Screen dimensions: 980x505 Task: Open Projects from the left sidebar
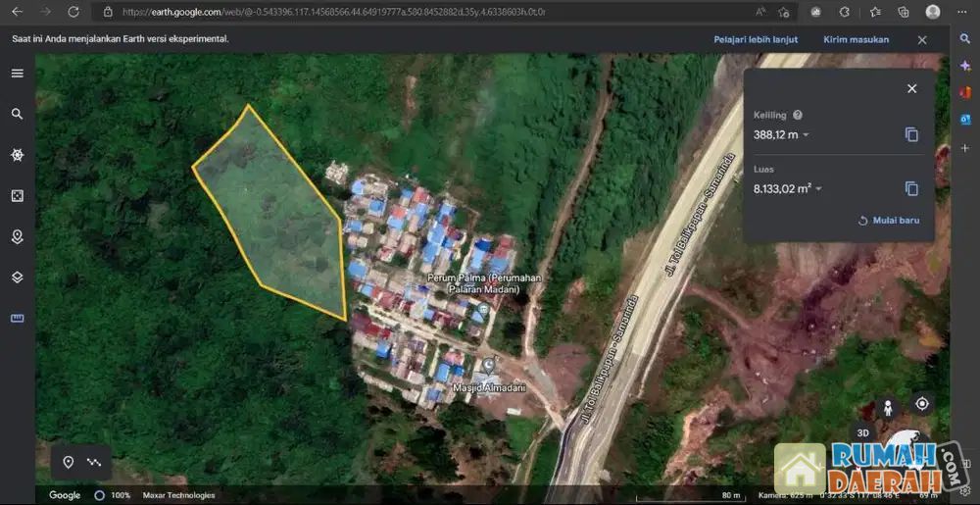17,237
